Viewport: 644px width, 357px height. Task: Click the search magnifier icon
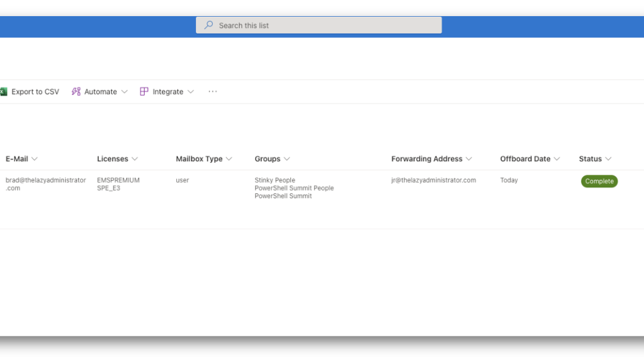point(208,25)
